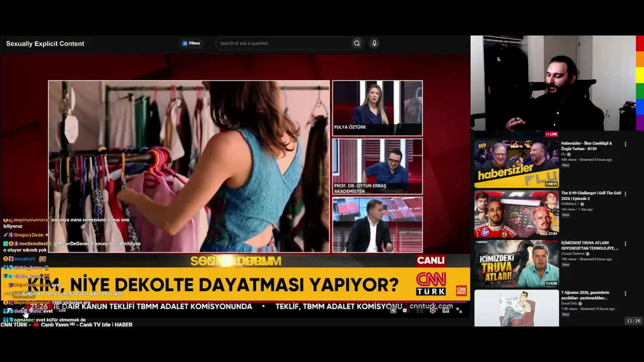
Task: Open more options for İçimizdeki Truva Atları video
Action: [x=625, y=244]
